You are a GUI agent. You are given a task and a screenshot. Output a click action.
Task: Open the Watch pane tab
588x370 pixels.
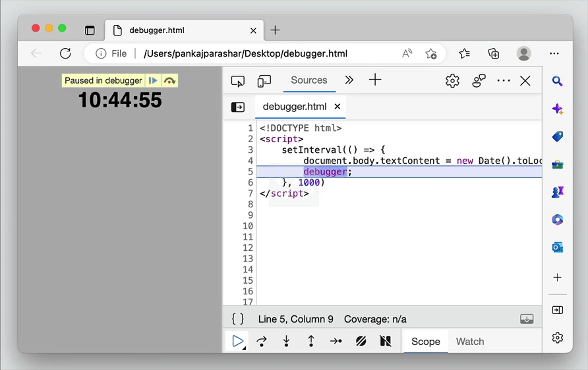pyautogui.click(x=470, y=342)
